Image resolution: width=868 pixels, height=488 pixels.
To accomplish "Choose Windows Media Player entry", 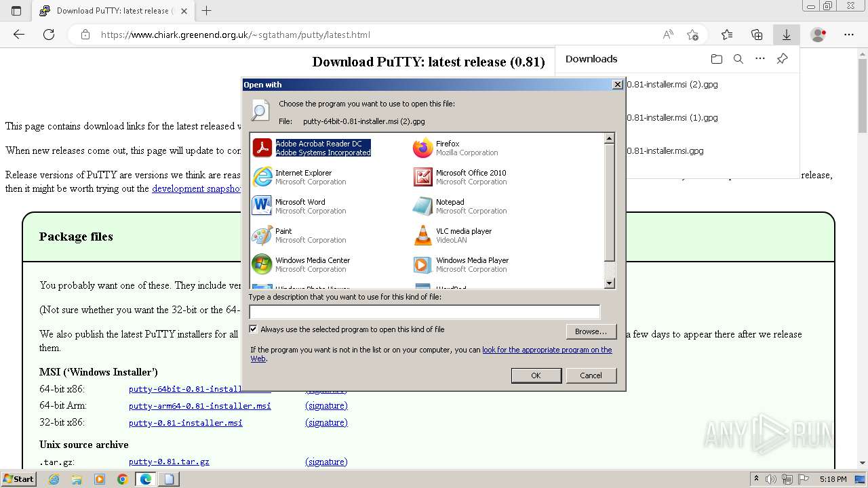I will coord(460,264).
